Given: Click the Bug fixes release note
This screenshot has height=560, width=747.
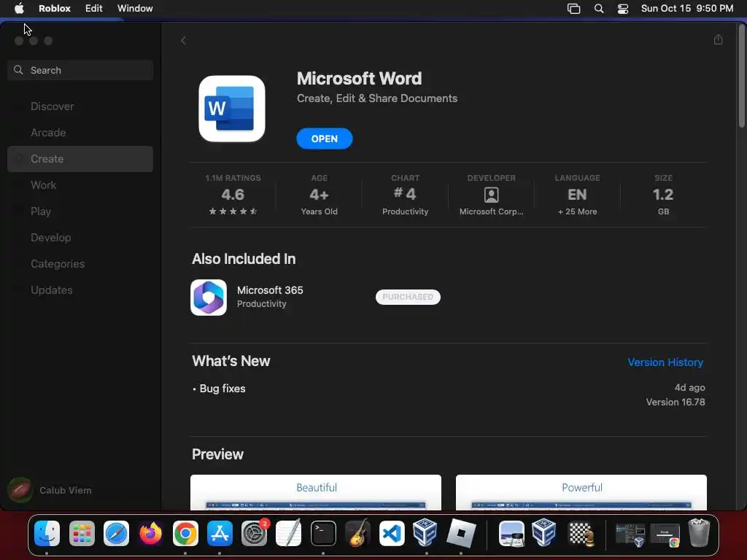Looking at the screenshot, I should point(222,389).
